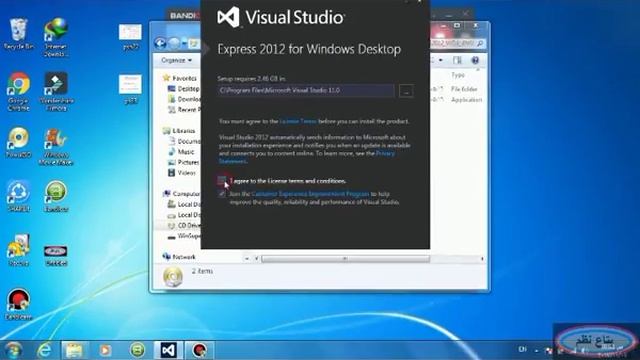Open Recycle Bin desktop icon
Viewport: 640px width, 360px height.
tap(18, 34)
